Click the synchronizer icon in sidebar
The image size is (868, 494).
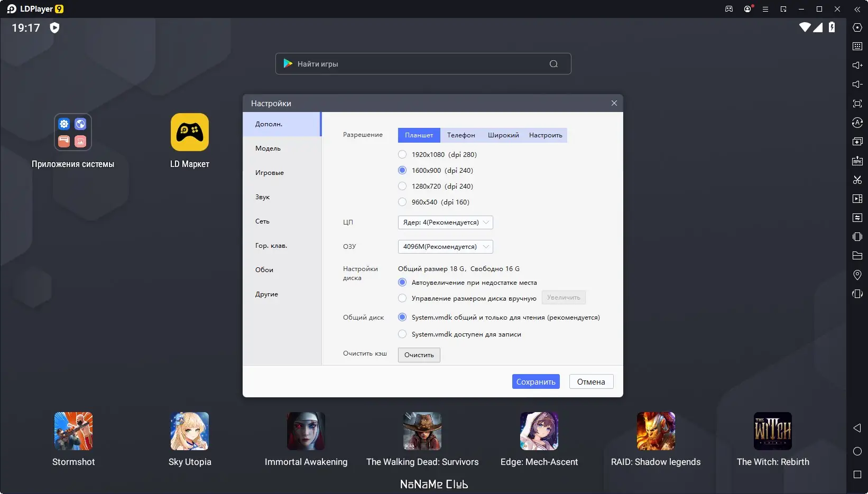coord(857,218)
